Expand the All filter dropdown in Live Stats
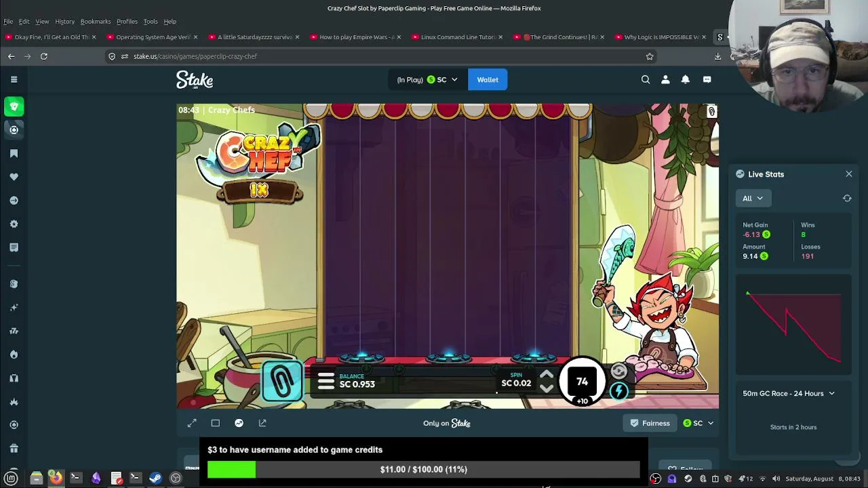This screenshot has width=868, height=488. (x=753, y=199)
